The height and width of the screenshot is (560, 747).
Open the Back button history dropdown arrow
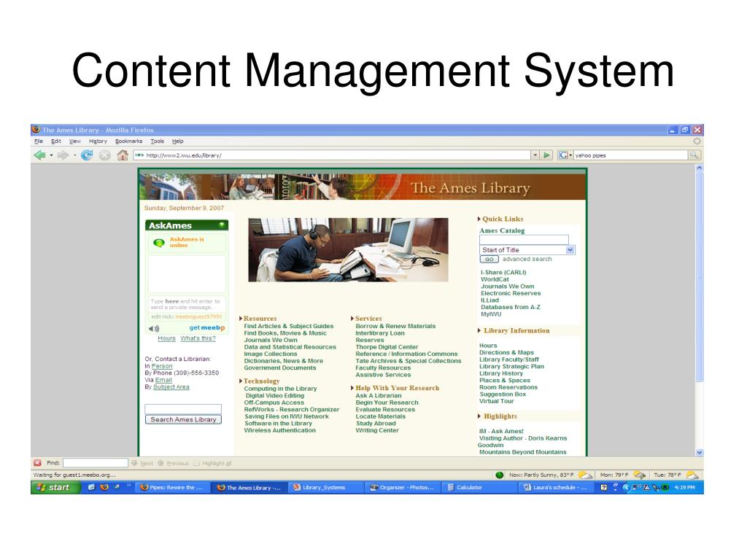(51, 155)
